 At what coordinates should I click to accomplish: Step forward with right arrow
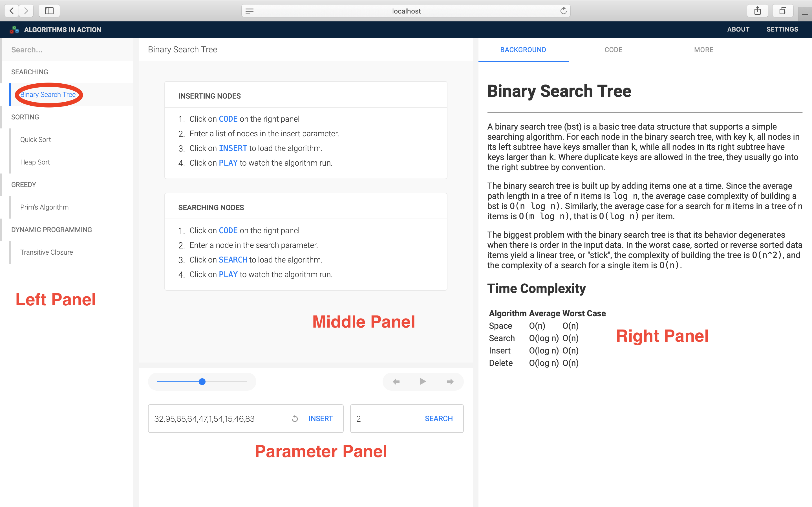pos(450,382)
